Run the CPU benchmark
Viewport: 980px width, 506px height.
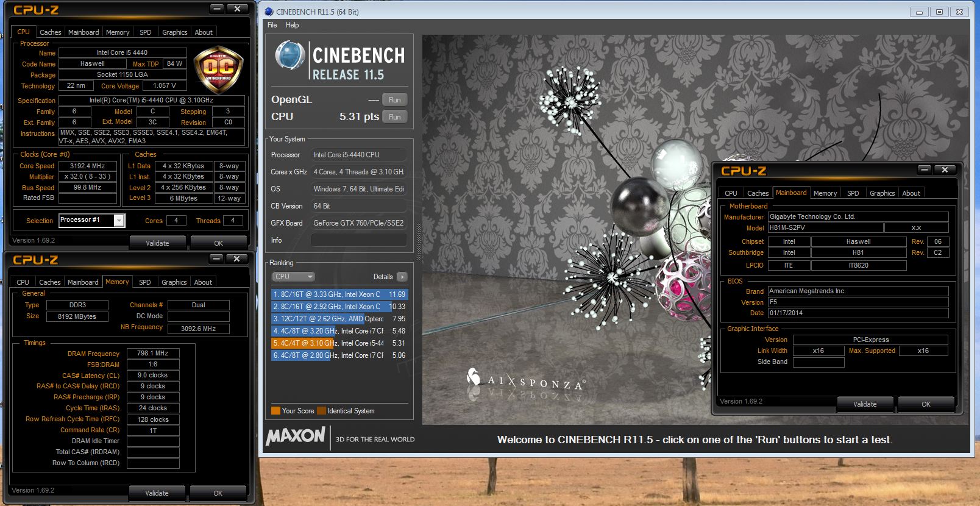click(395, 117)
